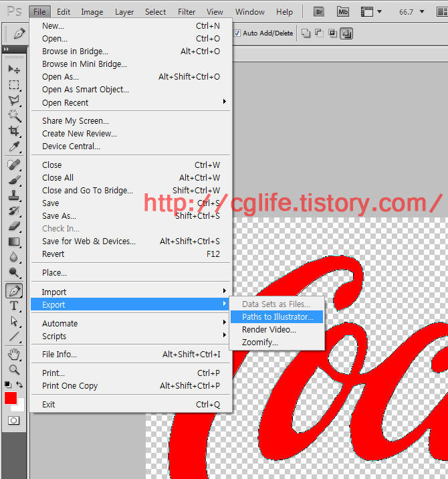Image resolution: width=448 pixels, height=479 pixels.
Task: Launch Mini Bridge with Mb button
Action: click(342, 12)
